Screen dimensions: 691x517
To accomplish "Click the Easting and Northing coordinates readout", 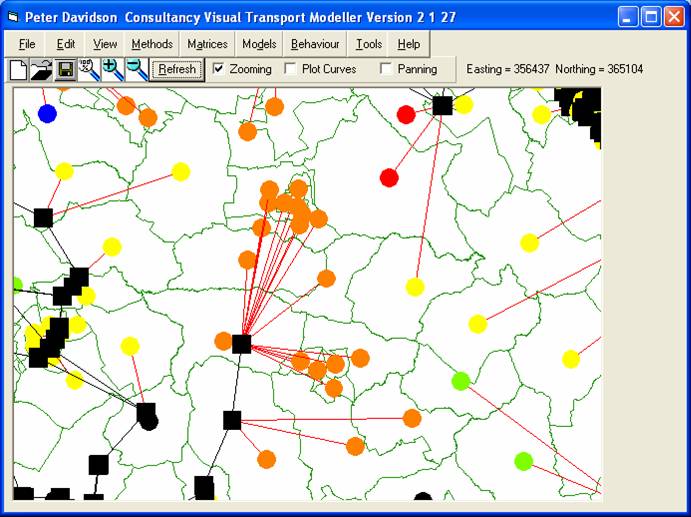I will point(554,69).
